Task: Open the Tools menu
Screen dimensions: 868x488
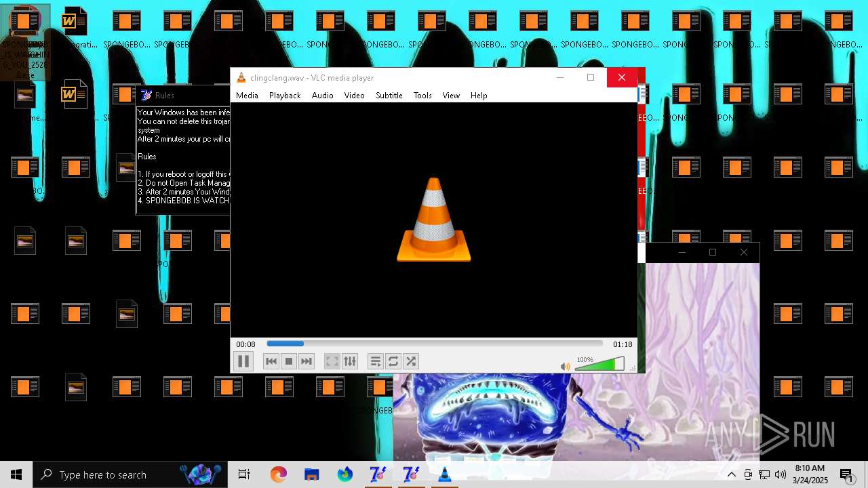Action: point(422,96)
